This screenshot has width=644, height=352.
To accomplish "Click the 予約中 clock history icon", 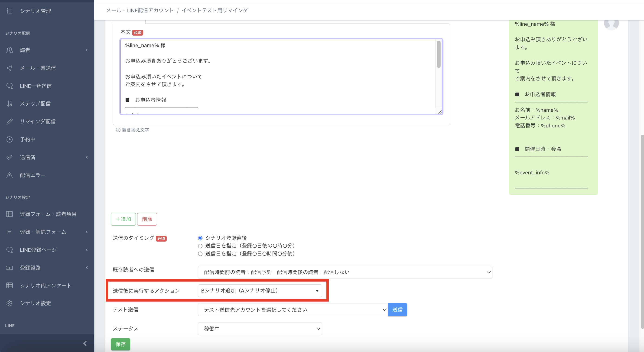I will click(x=10, y=139).
